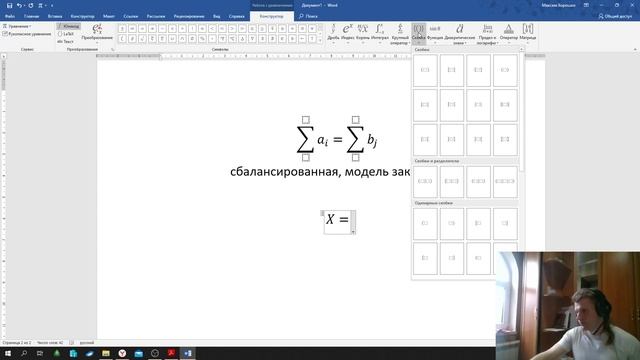
Task: Open Преобразование dropdown arrow
Action: [x=97, y=42]
